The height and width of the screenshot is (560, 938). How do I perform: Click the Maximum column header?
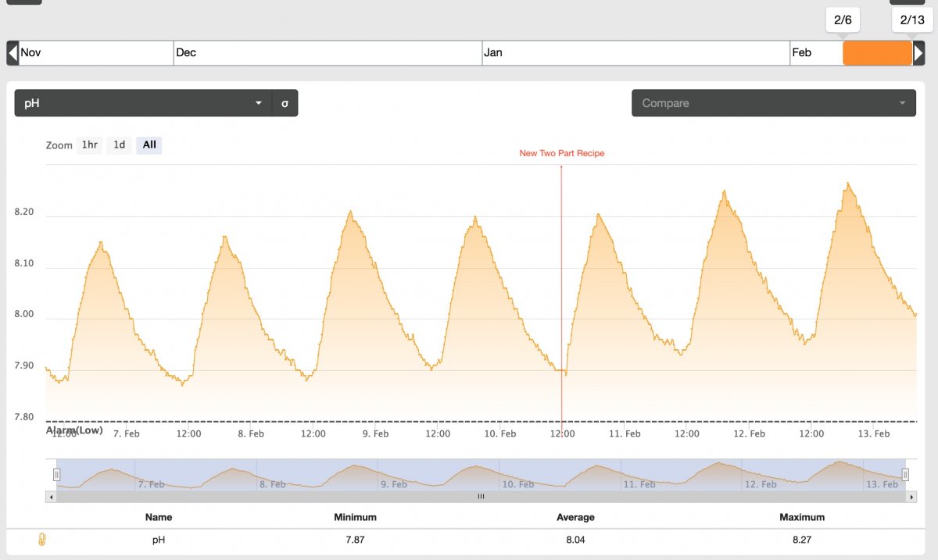click(802, 517)
